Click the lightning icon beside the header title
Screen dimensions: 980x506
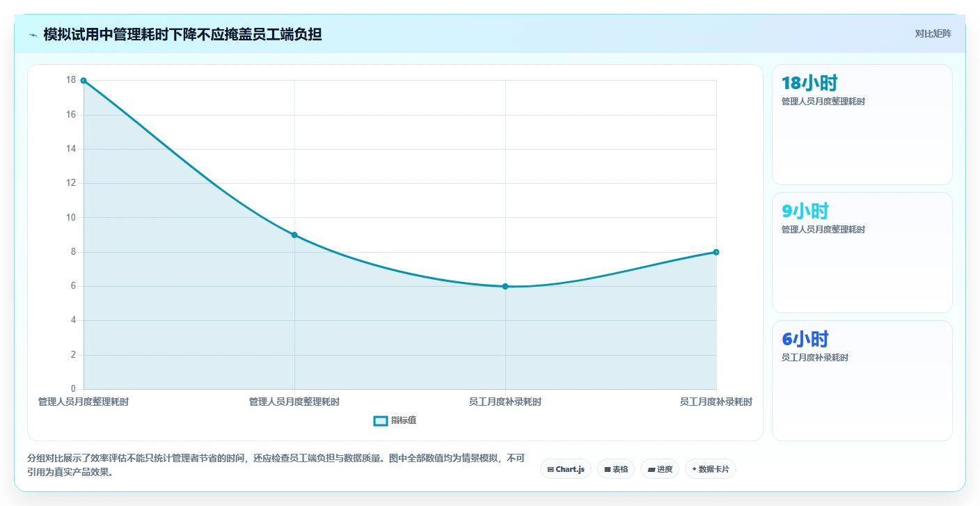pyautogui.click(x=33, y=35)
